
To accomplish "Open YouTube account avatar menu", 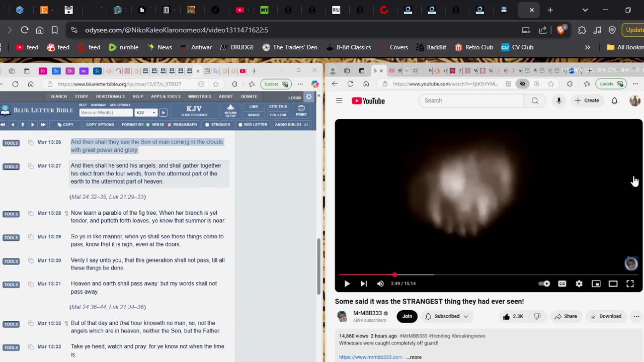I will 635,101.
